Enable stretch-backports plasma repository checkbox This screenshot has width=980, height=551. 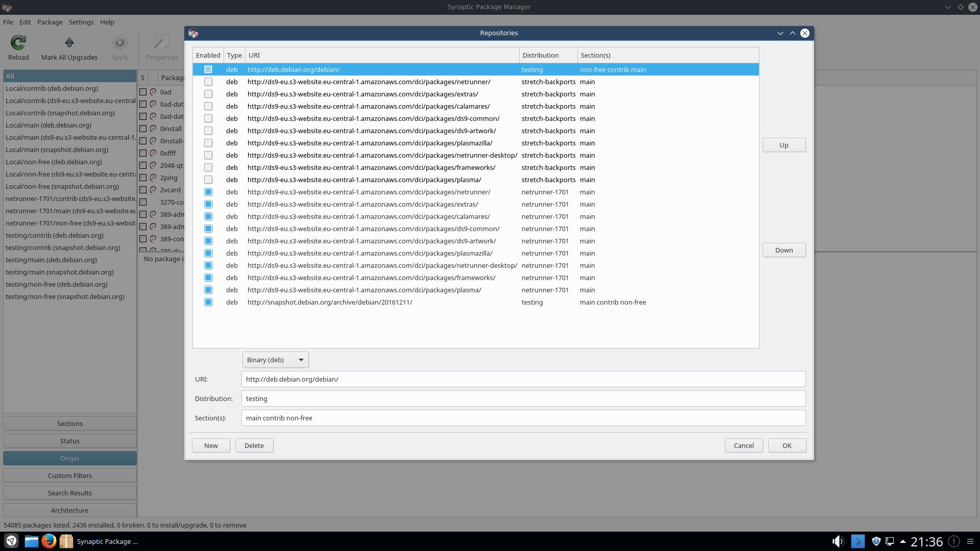208,180
